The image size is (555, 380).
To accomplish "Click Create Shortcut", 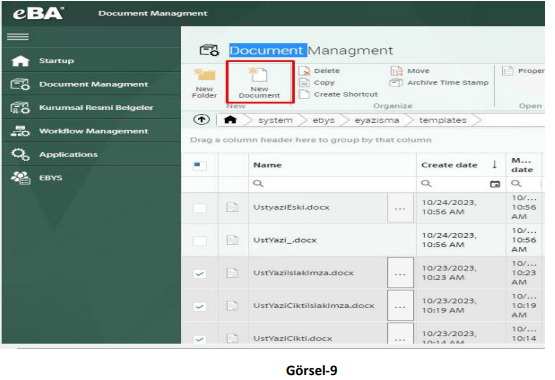I will [338, 94].
